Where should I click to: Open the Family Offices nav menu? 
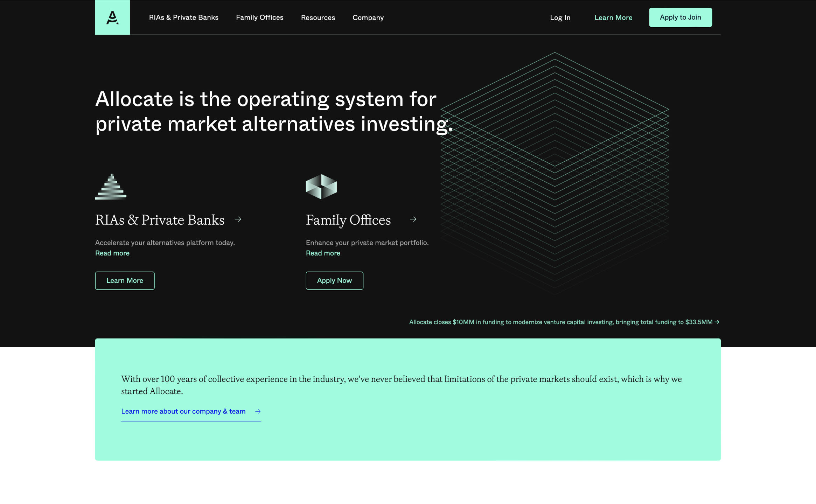tap(259, 17)
